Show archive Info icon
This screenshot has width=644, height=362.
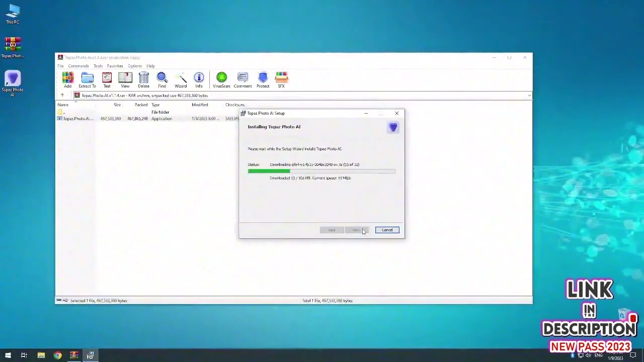click(x=199, y=80)
